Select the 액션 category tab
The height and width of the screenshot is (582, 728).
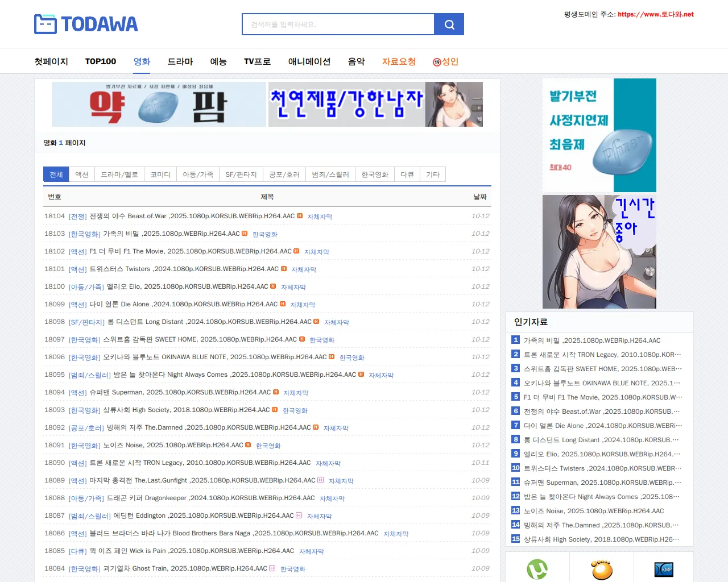pos(82,174)
